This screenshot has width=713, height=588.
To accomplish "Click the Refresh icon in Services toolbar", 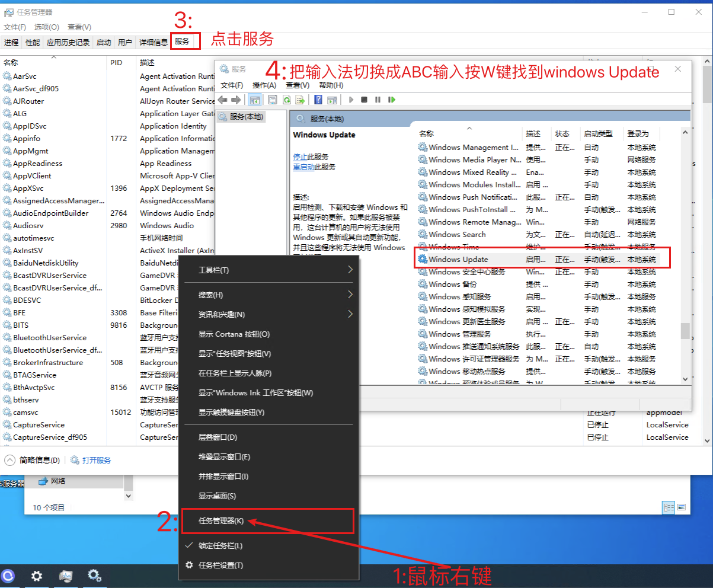I will pos(286,100).
